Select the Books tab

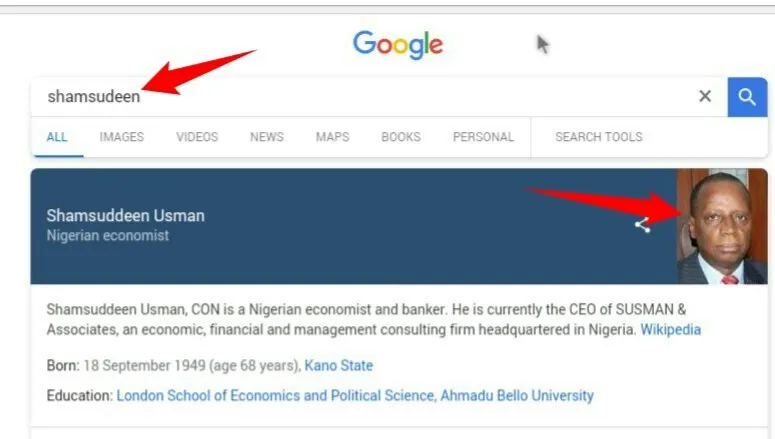[401, 137]
